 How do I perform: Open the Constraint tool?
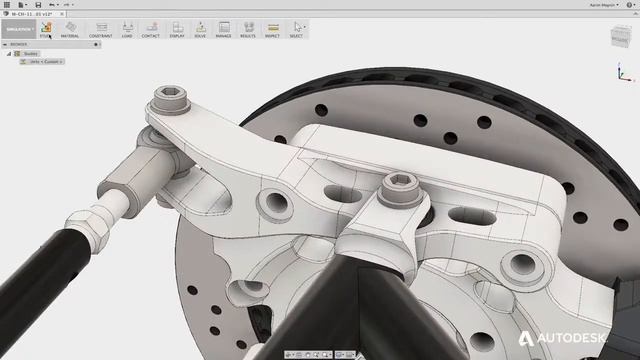pyautogui.click(x=101, y=29)
